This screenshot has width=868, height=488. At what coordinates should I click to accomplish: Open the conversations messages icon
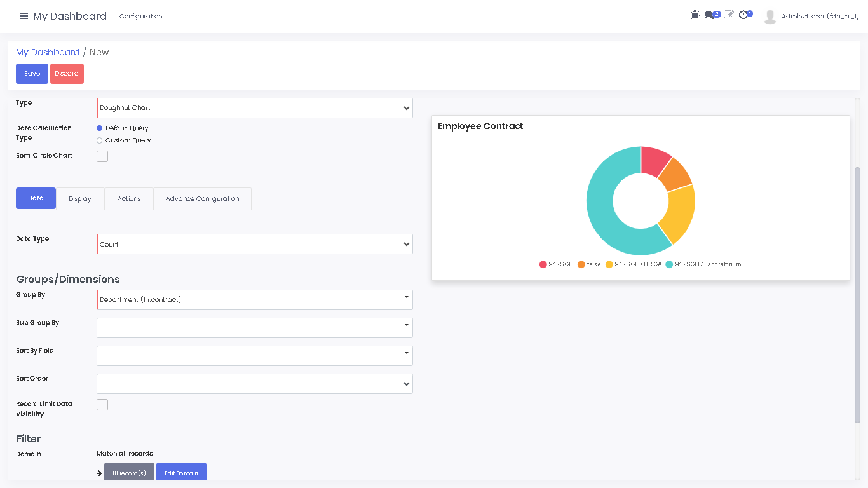pyautogui.click(x=710, y=15)
